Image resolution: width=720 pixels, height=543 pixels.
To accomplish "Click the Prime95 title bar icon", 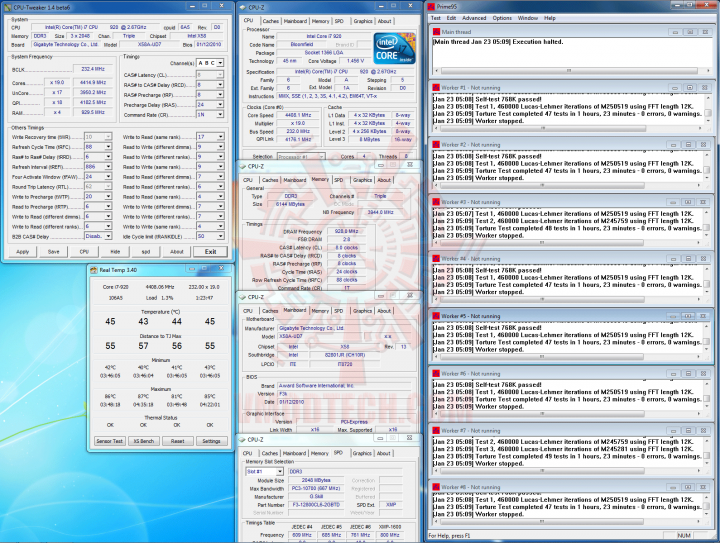I will 433,6.
